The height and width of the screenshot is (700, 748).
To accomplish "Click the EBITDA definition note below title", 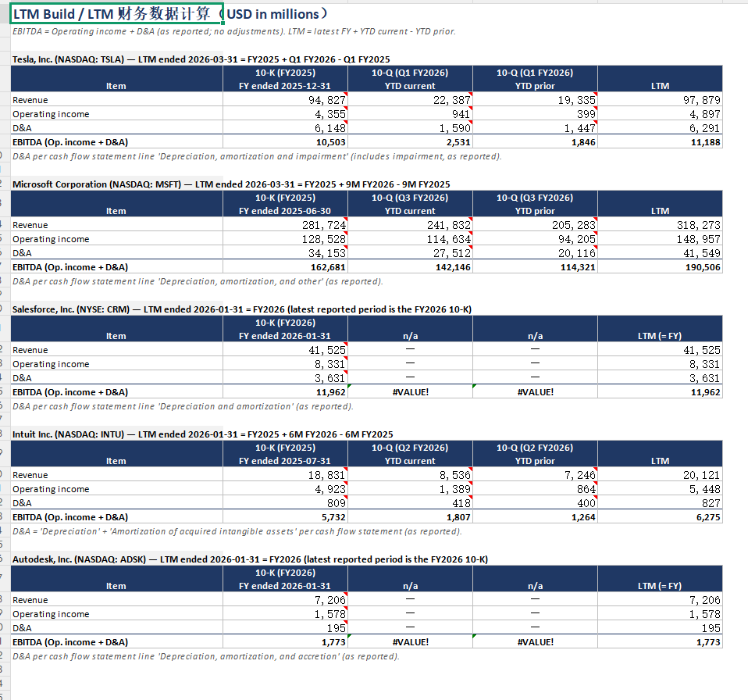I will tap(233, 31).
